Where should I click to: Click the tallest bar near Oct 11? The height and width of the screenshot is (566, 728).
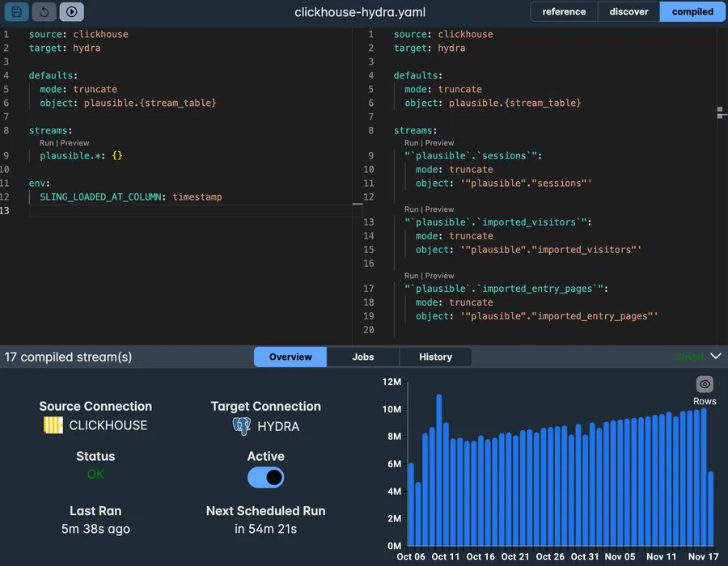[439, 469]
